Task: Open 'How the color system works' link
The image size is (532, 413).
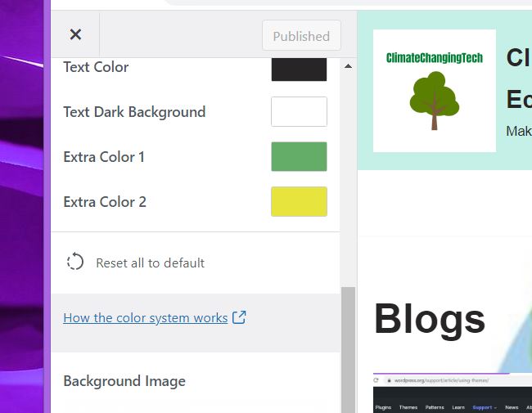Action: point(146,318)
